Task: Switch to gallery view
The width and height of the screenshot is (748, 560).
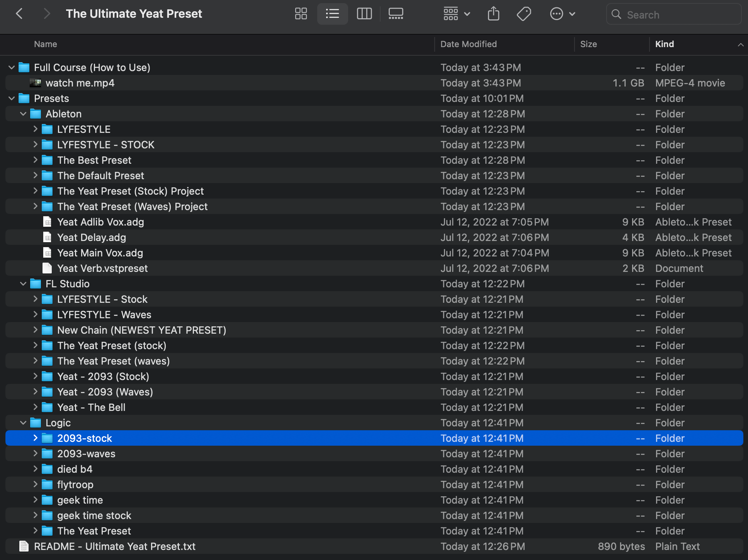Action: tap(396, 14)
